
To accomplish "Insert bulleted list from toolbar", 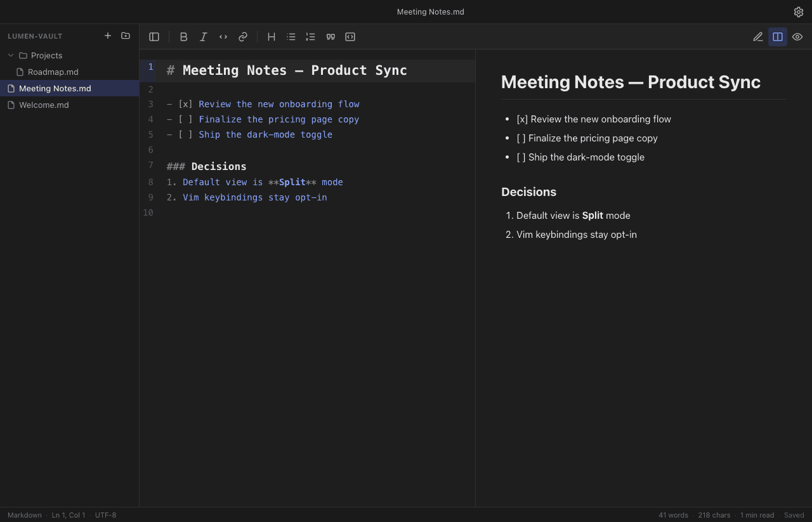I will [291, 37].
